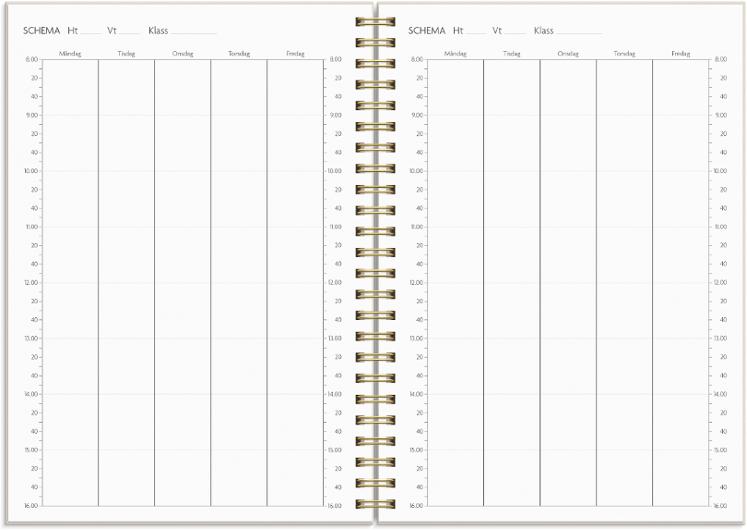Image resolution: width=747 pixels, height=530 pixels.
Task: Click the 16.00 label at right page's right edge
Action: [720, 506]
